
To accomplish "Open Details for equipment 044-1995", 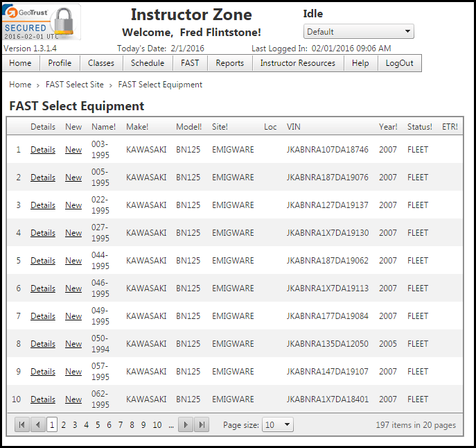I will coord(43,261).
